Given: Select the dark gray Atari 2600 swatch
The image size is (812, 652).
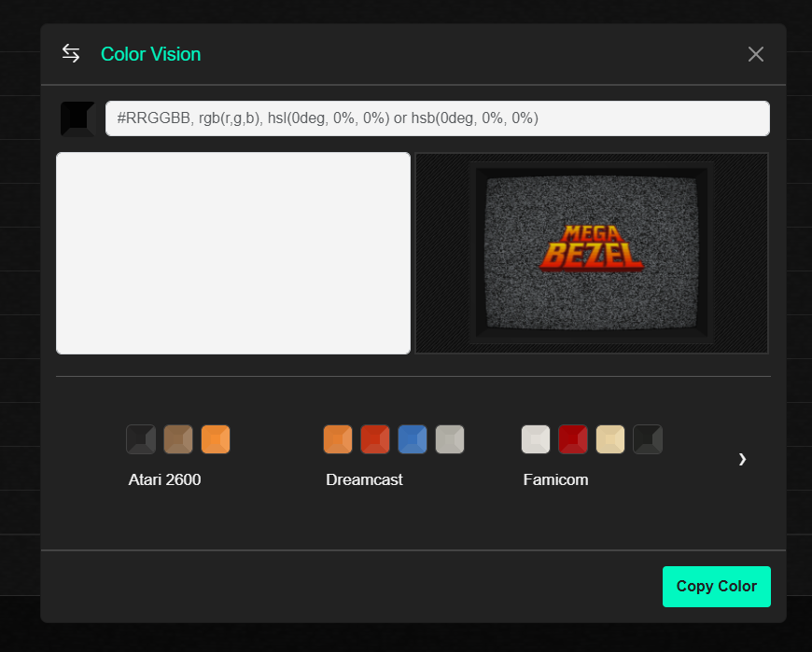Looking at the screenshot, I should tap(141, 439).
